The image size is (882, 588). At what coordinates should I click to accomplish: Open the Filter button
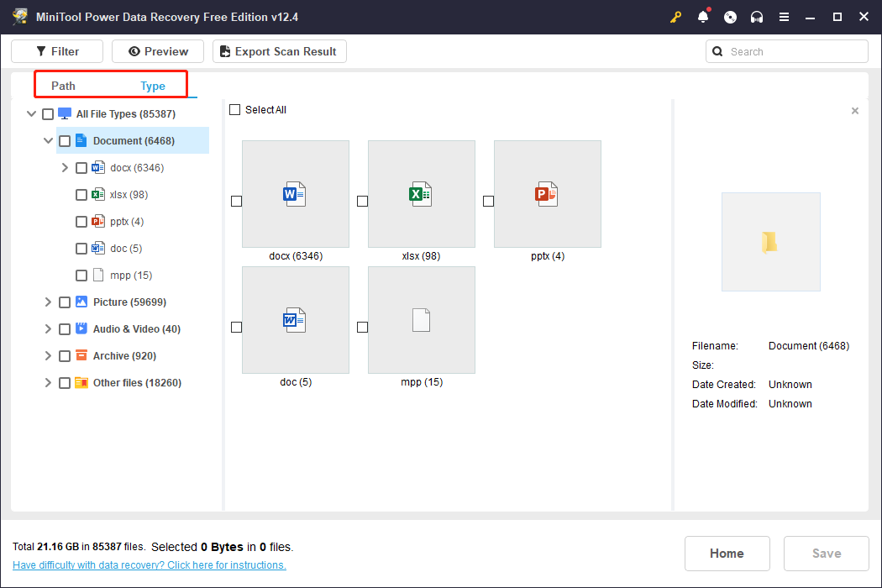[x=57, y=51]
